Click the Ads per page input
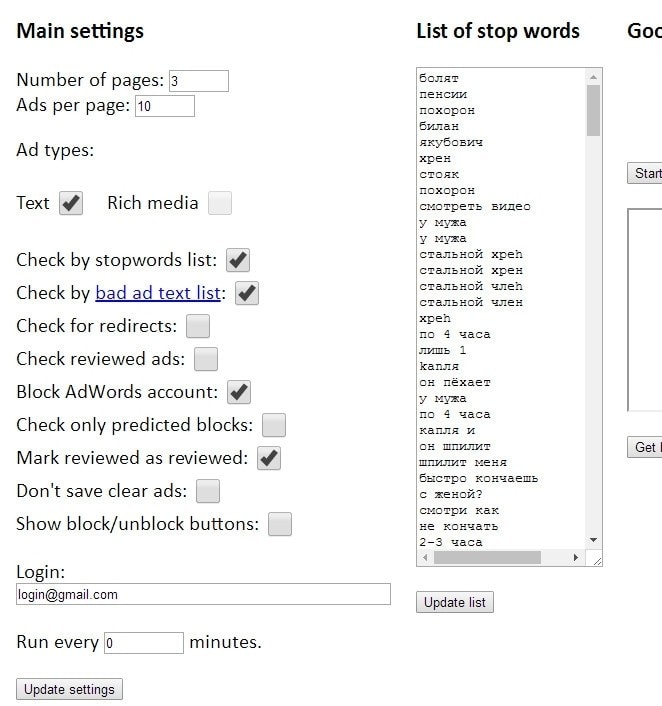This screenshot has width=662, height=706. [164, 106]
